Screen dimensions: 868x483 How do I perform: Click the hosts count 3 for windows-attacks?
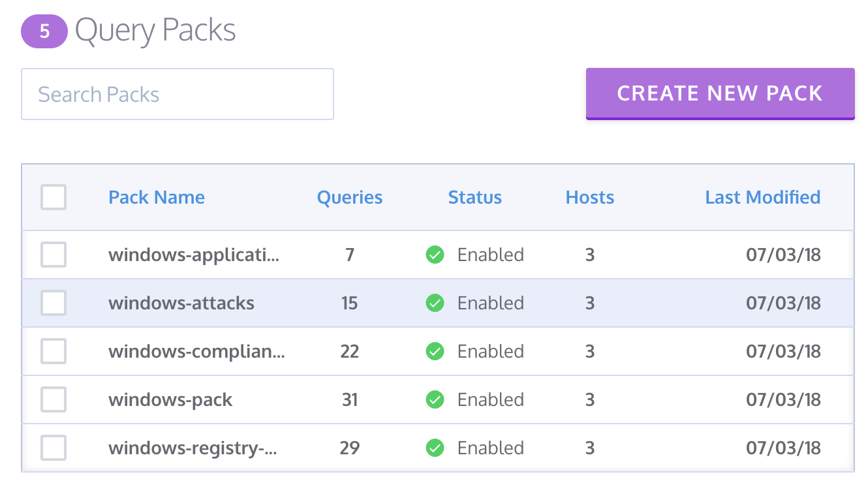click(590, 303)
